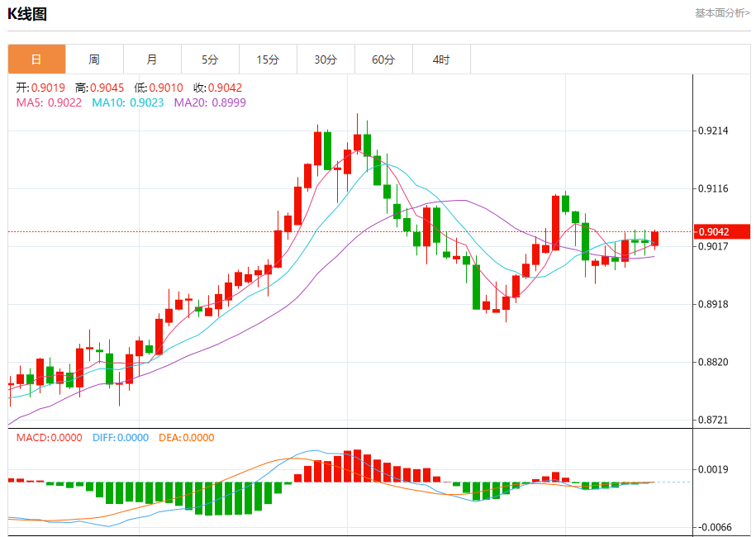Open the 4时 interval tab
Screen dimensions: 756x537
(442, 59)
